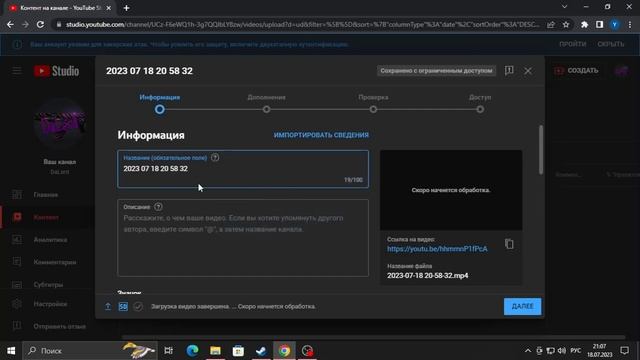Image resolution: width=640 pixels, height=360 pixels.
Task: Open Steam from the taskbar
Action: tap(261, 351)
